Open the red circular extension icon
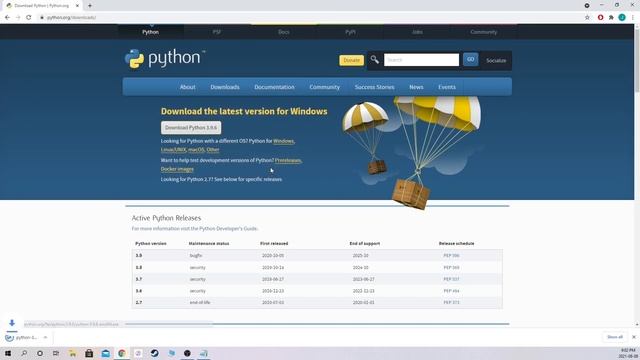Viewport: 640px width, 360px height. tap(600, 18)
